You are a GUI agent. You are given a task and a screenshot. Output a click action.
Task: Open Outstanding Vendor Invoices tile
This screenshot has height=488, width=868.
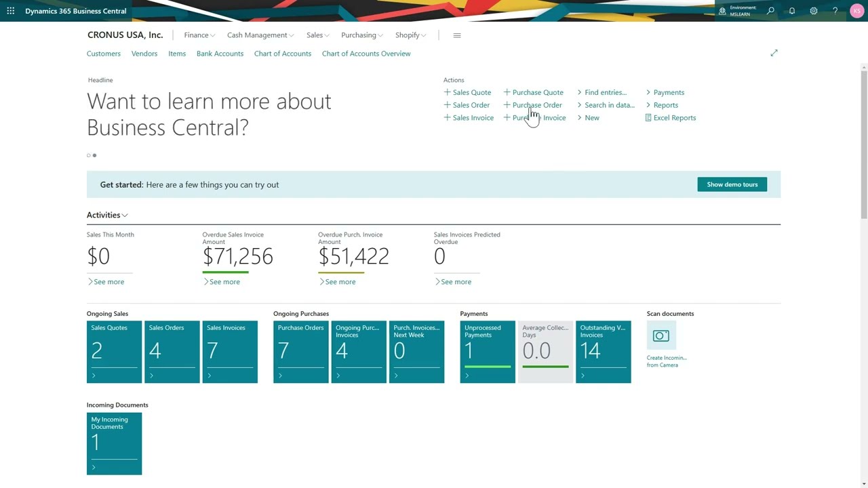pyautogui.click(x=604, y=352)
